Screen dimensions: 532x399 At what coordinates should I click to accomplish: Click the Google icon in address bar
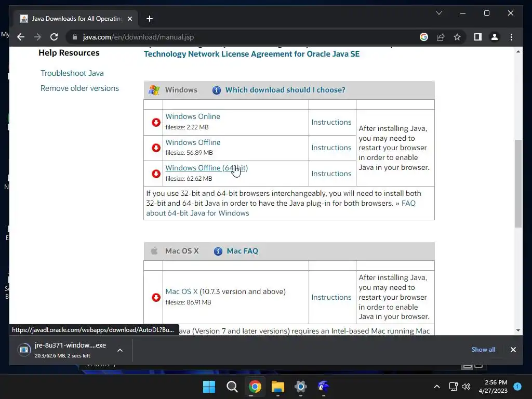[424, 37]
